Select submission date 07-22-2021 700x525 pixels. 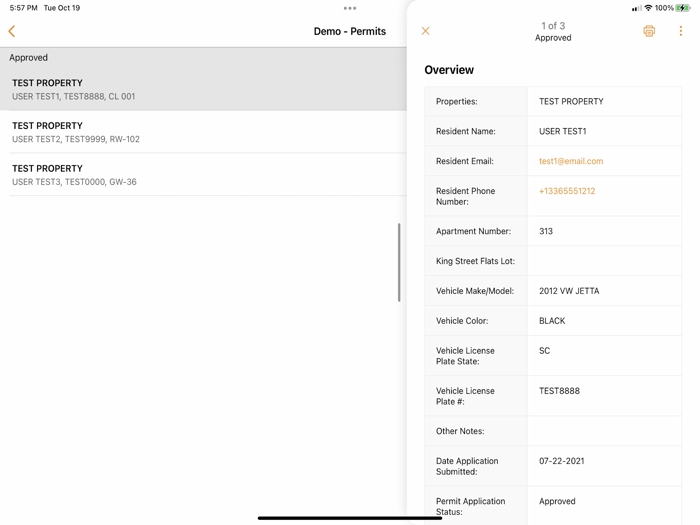(562, 461)
